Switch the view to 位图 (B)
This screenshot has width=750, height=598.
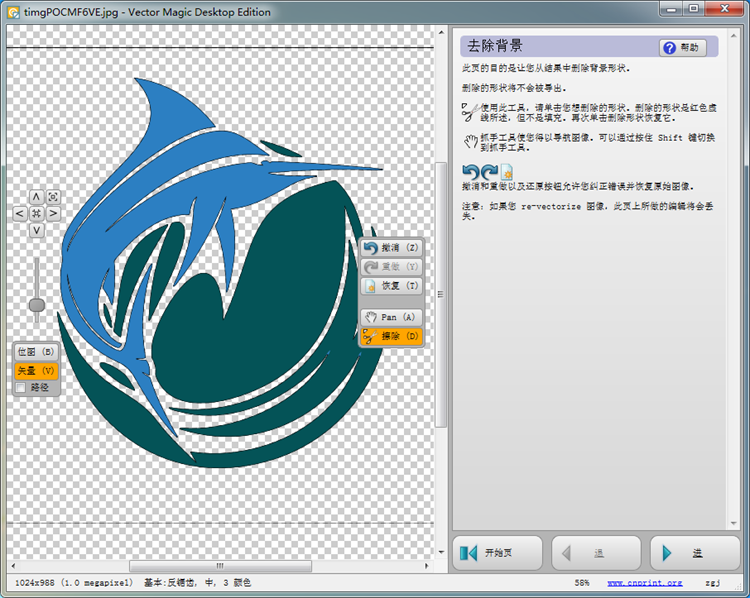[x=35, y=352]
